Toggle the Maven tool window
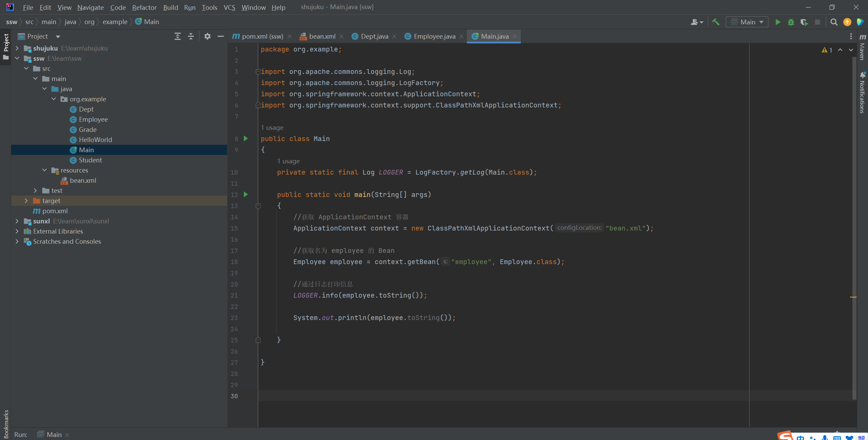Image resolution: width=868 pixels, height=440 pixels. (x=863, y=47)
